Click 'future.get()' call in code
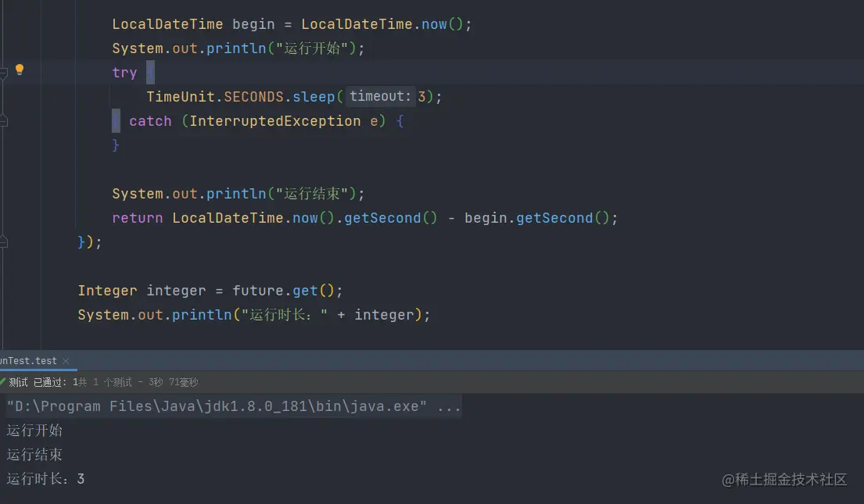864x504 pixels. click(x=283, y=291)
